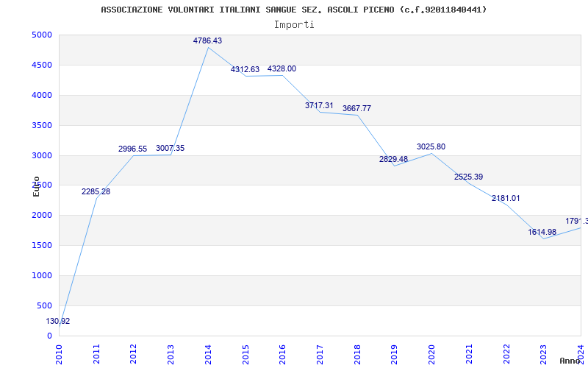The width and height of the screenshot is (588, 368).
Task: Click x-axis year 2011
Action: pyautogui.click(x=96, y=355)
